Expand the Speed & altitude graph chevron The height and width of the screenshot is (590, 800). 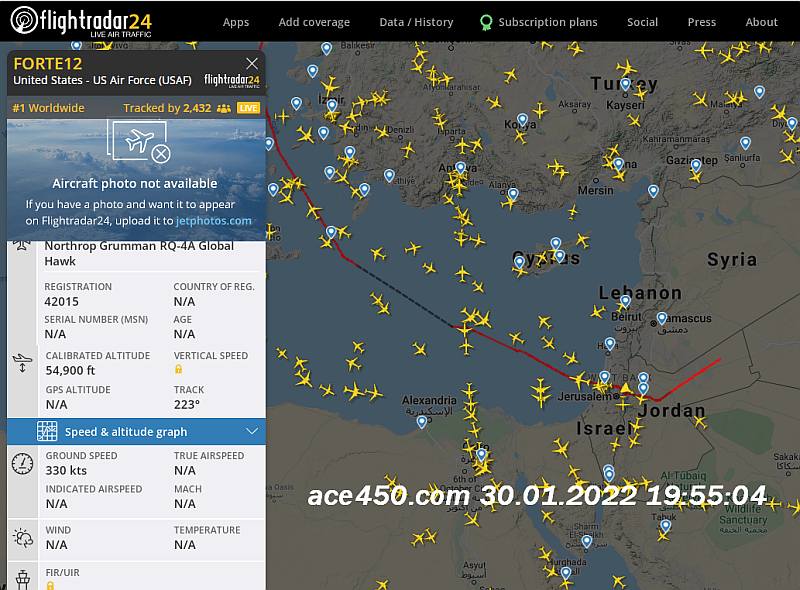tap(252, 432)
